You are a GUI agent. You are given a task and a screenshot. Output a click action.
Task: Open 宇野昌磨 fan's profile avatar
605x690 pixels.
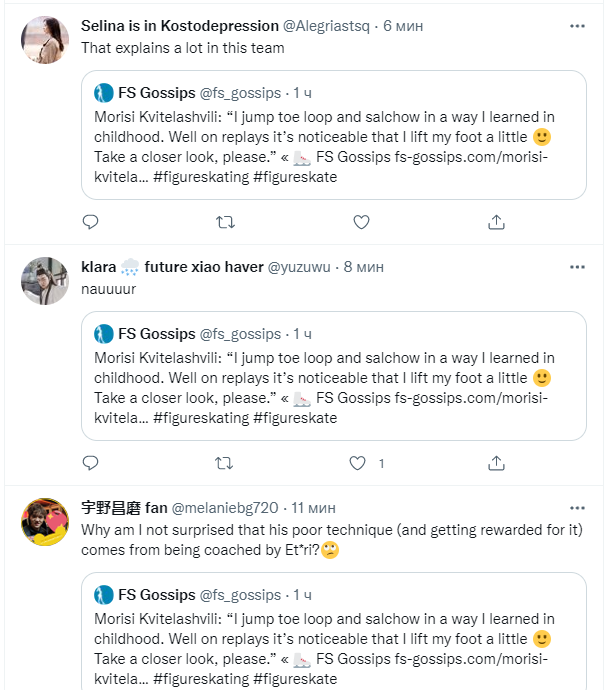45,522
